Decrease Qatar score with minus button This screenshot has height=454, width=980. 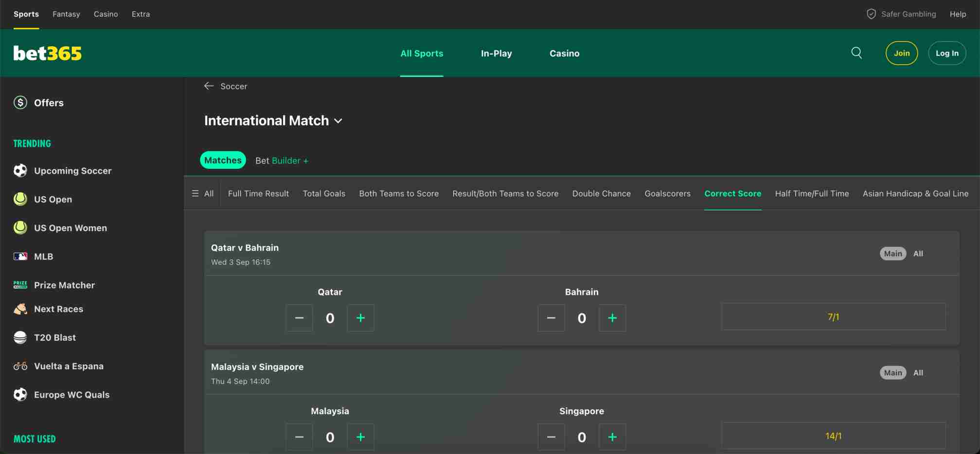tap(299, 318)
